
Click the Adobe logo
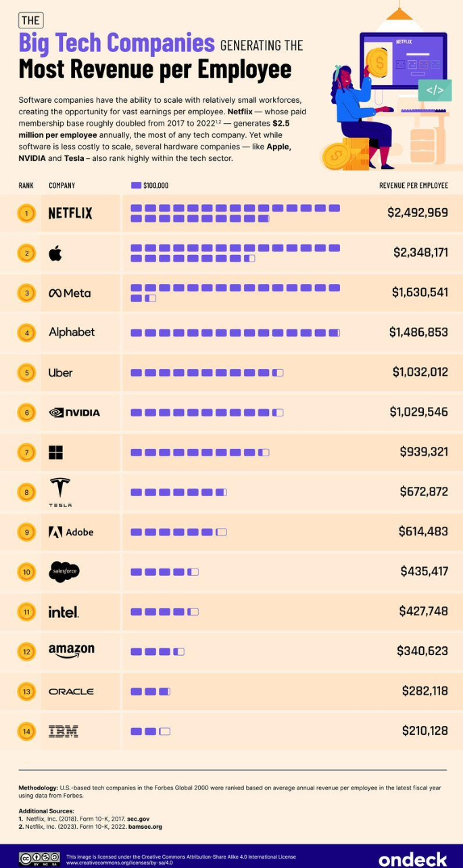coord(71,532)
